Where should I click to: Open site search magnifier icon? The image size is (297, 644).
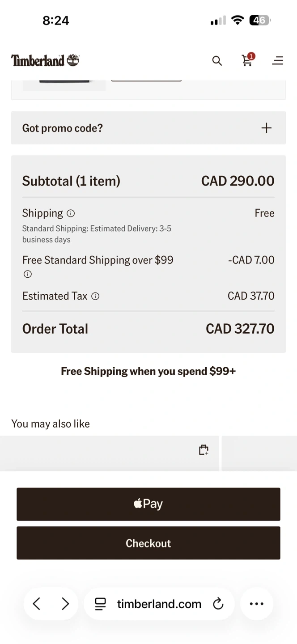[x=217, y=61]
